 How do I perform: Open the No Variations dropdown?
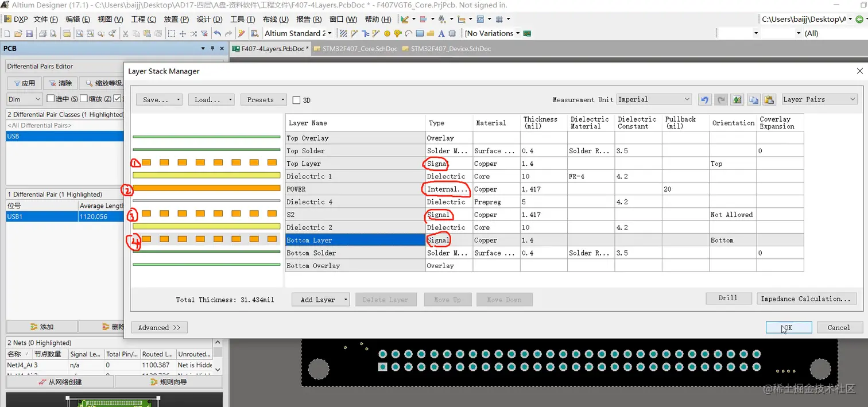[492, 33]
